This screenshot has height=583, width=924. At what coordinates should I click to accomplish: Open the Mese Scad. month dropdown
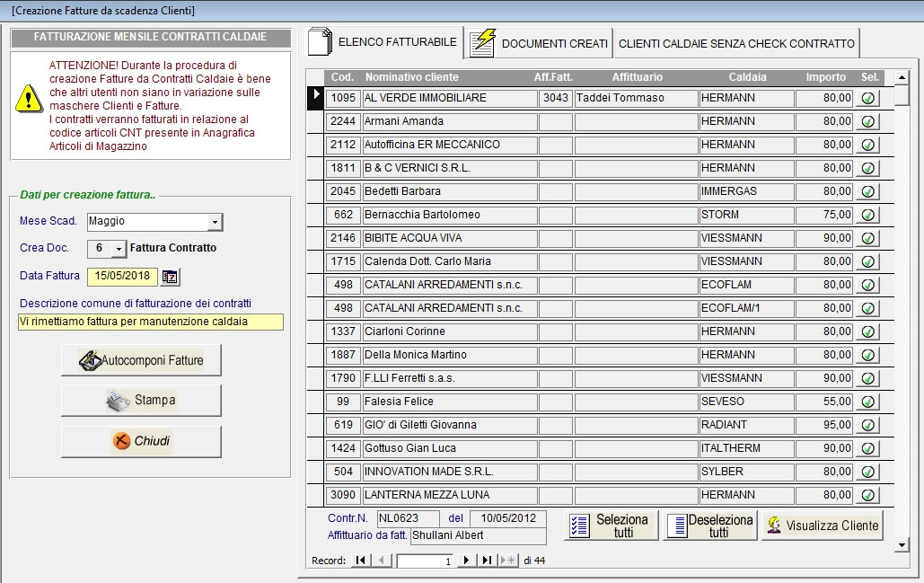point(216,222)
